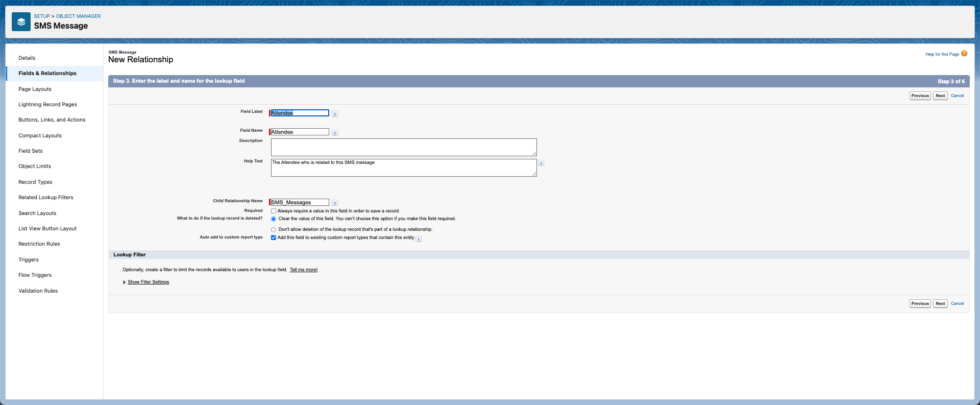Open Record Types in sidebar

(35, 182)
